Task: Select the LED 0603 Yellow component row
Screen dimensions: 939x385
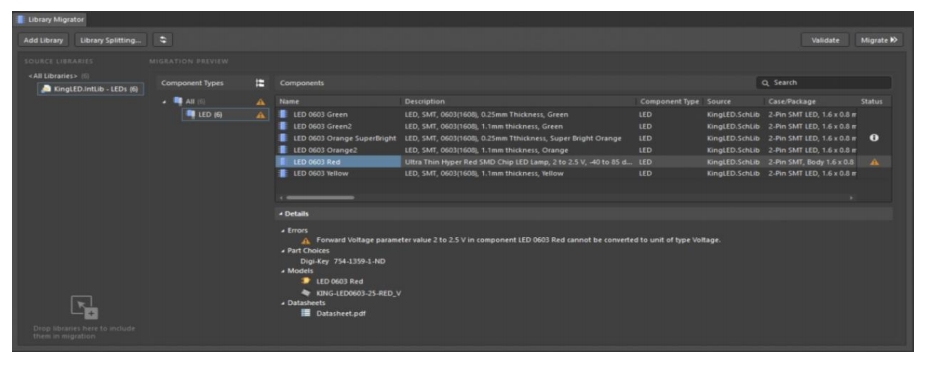Action: [583, 174]
